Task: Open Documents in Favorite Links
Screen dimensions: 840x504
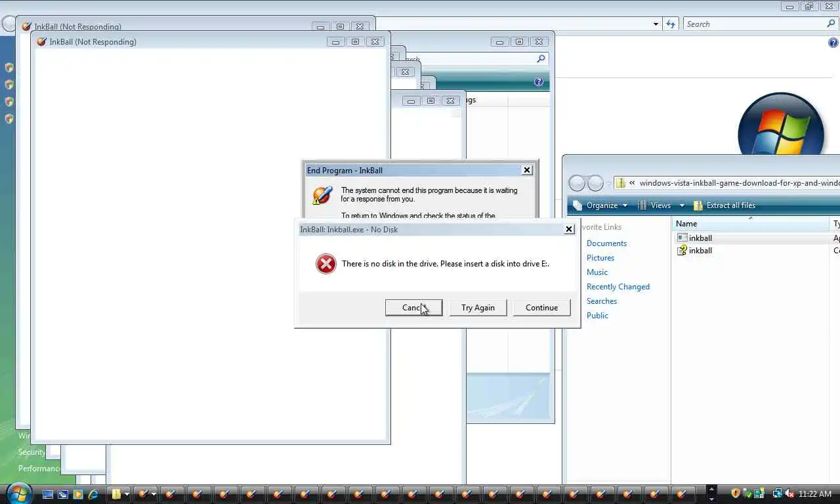Action: [606, 243]
